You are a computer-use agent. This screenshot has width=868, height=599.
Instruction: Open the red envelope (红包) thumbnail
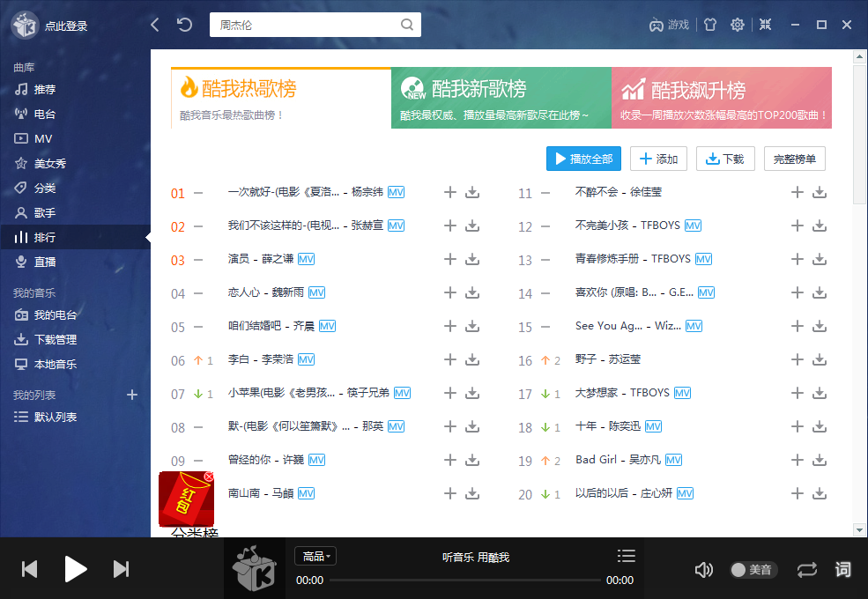186,499
